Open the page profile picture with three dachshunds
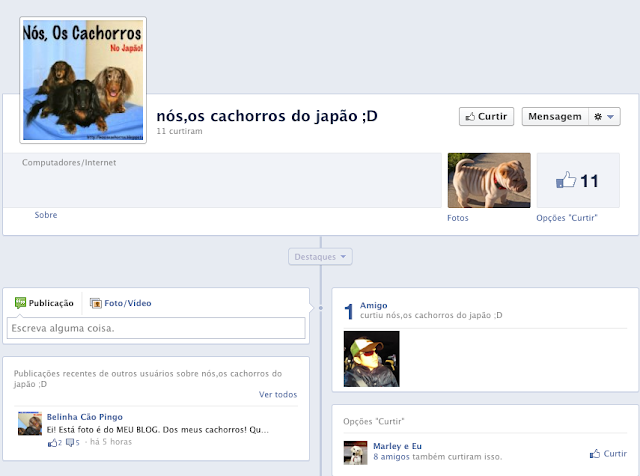The width and height of the screenshot is (640, 476). (x=83, y=80)
